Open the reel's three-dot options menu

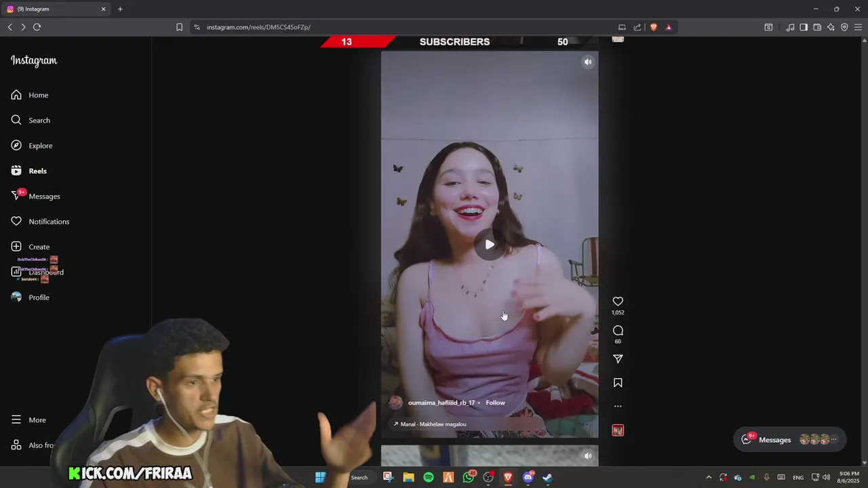(618, 407)
